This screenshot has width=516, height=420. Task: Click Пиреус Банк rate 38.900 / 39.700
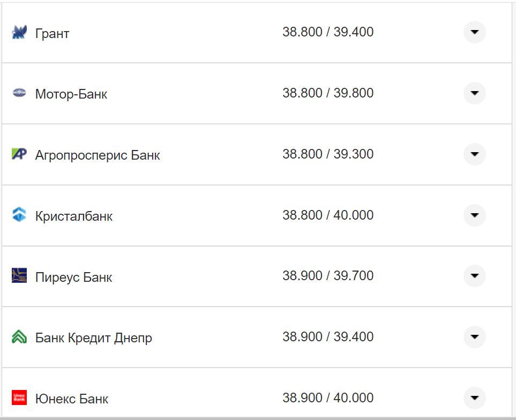click(328, 276)
